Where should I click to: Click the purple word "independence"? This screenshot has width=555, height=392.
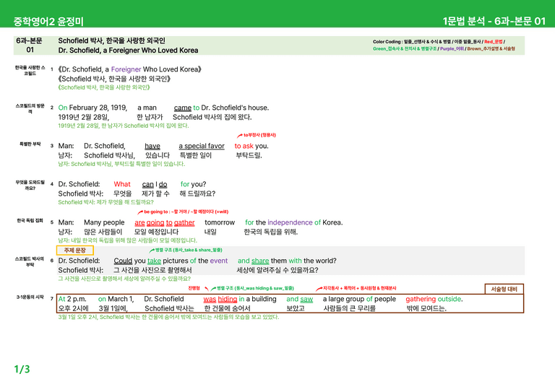[x=290, y=222]
